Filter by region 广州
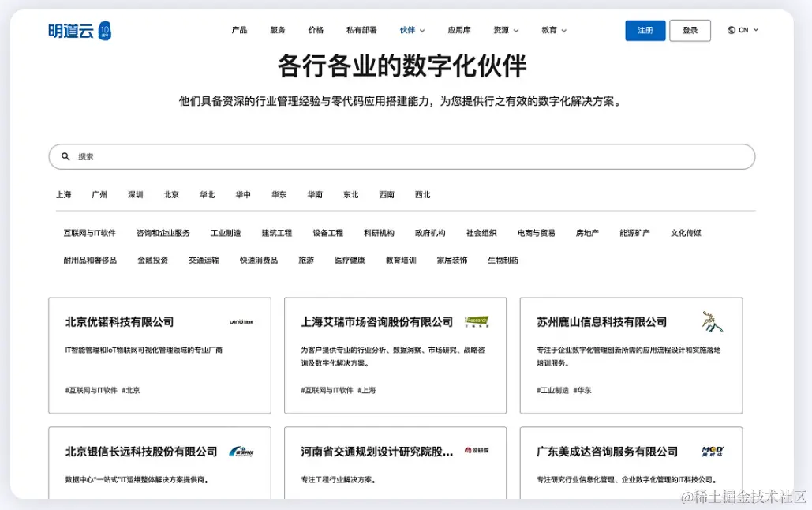 tap(99, 194)
